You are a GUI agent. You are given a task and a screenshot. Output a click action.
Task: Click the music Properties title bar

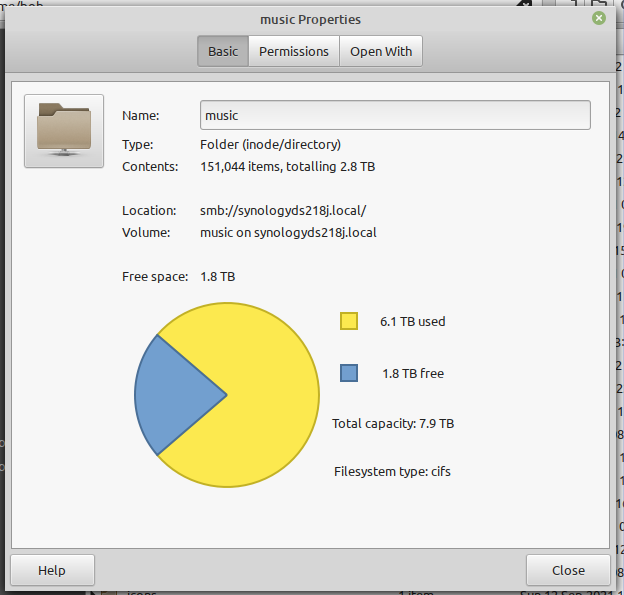(310, 19)
